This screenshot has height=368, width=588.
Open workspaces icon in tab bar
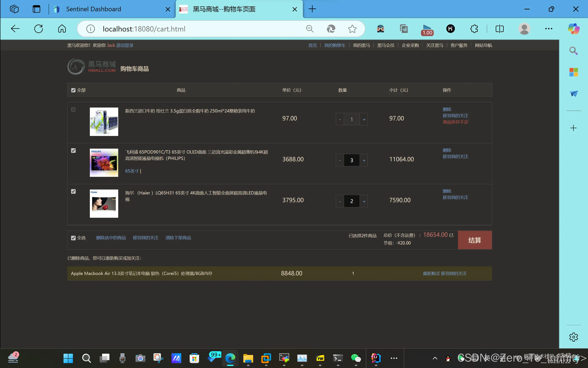(x=14, y=9)
